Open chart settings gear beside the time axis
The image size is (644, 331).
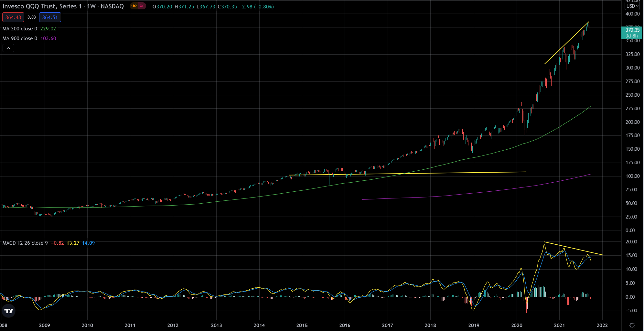pyautogui.click(x=632, y=325)
